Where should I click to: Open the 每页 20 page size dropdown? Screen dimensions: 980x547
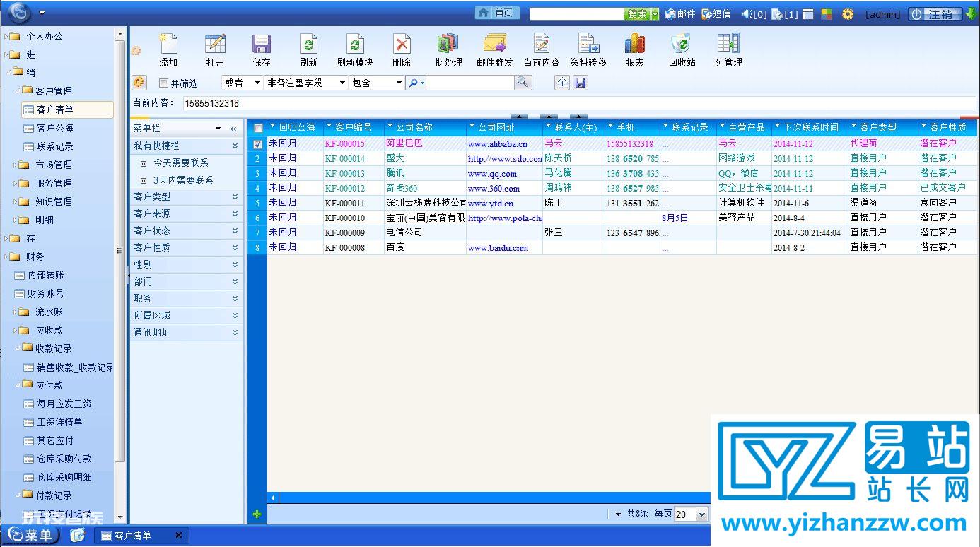point(691,514)
